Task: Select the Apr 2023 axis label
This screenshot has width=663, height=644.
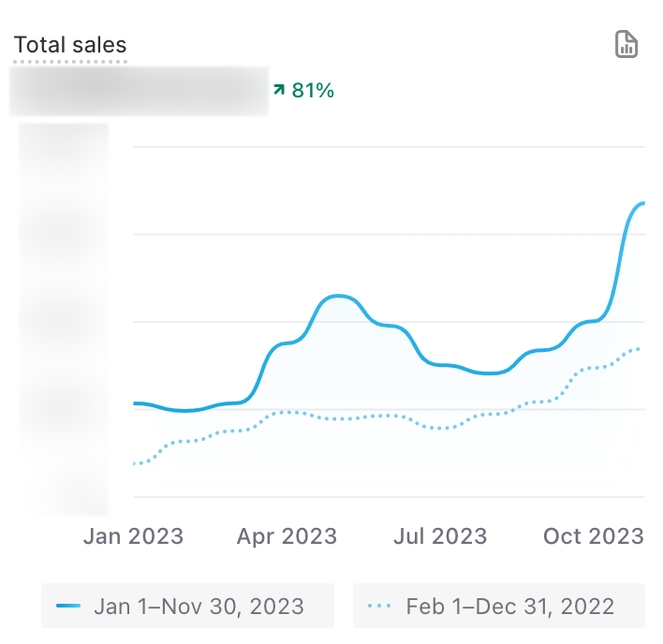Action: (287, 536)
